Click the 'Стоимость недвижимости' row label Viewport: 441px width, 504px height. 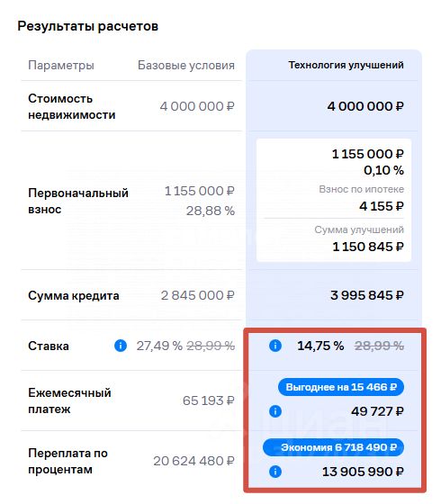tap(72, 106)
